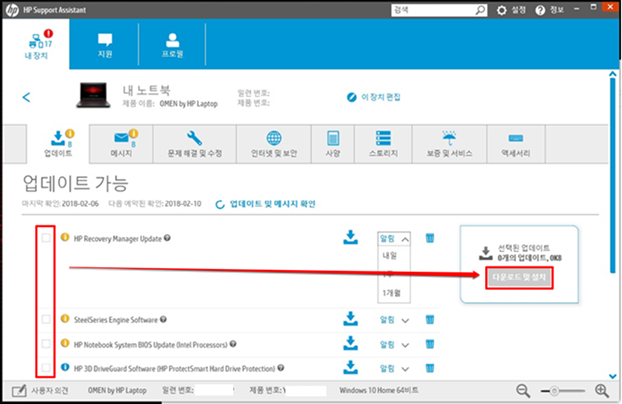622x404 pixels.
Task: Delete SteelSeries Engine Software entry
Action: coord(430,319)
